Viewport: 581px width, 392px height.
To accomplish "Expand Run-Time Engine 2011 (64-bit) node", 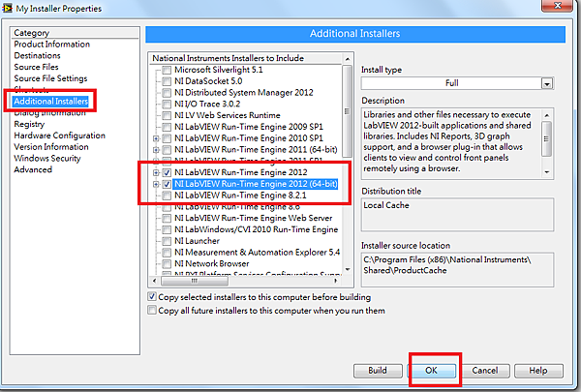I will tap(156, 150).
